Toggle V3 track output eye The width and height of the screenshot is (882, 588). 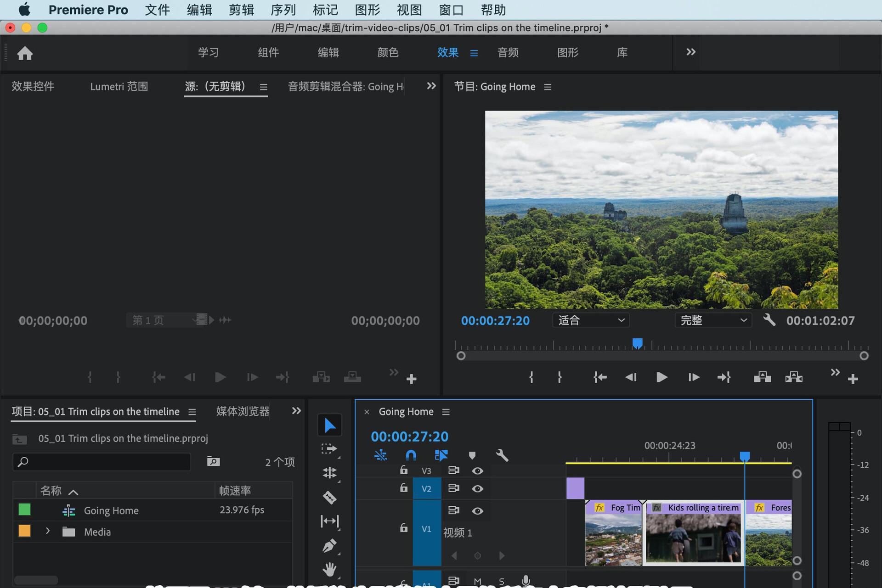pos(477,471)
